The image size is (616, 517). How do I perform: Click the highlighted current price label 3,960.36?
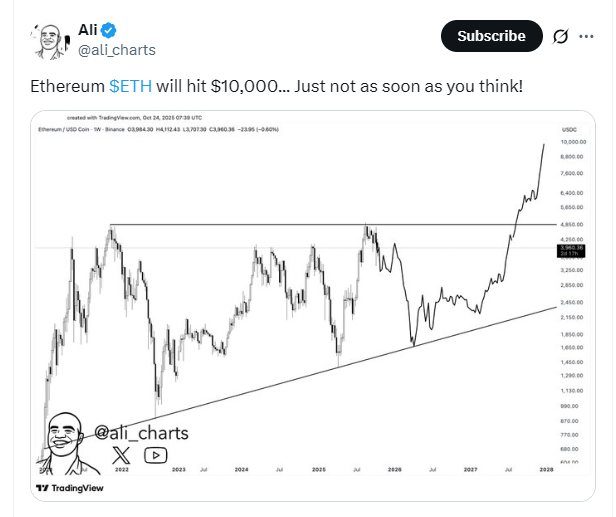point(573,250)
